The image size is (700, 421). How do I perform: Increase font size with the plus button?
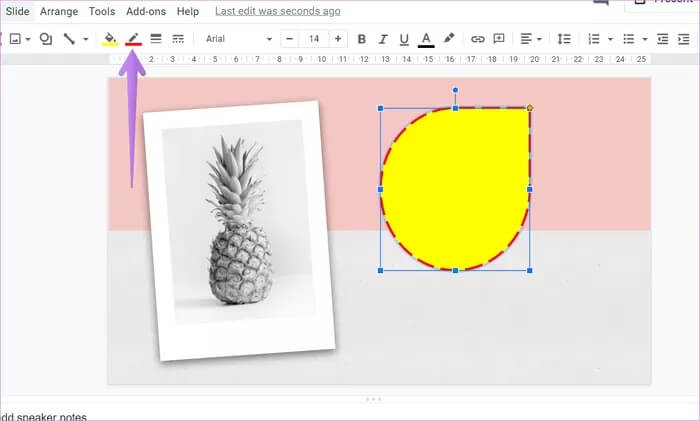pos(338,39)
